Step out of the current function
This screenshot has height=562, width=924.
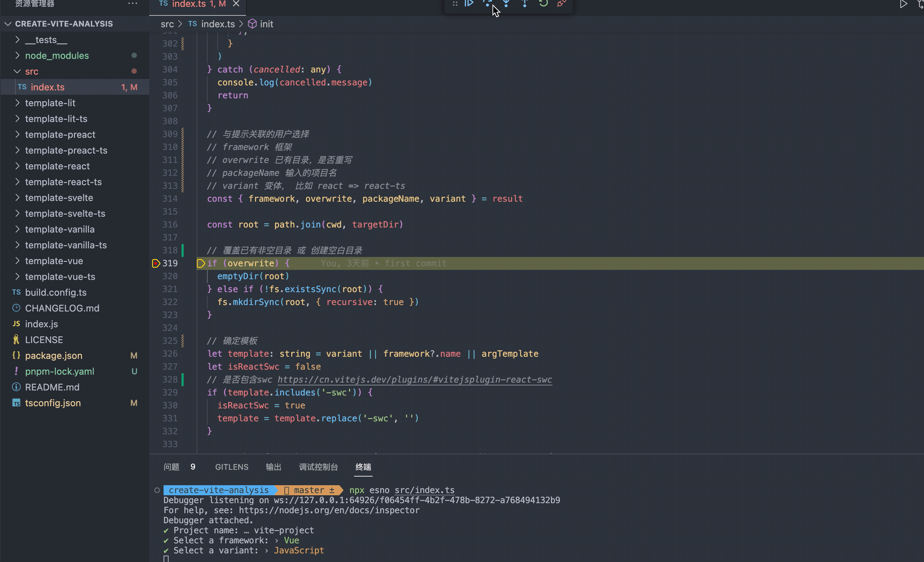coord(524,4)
